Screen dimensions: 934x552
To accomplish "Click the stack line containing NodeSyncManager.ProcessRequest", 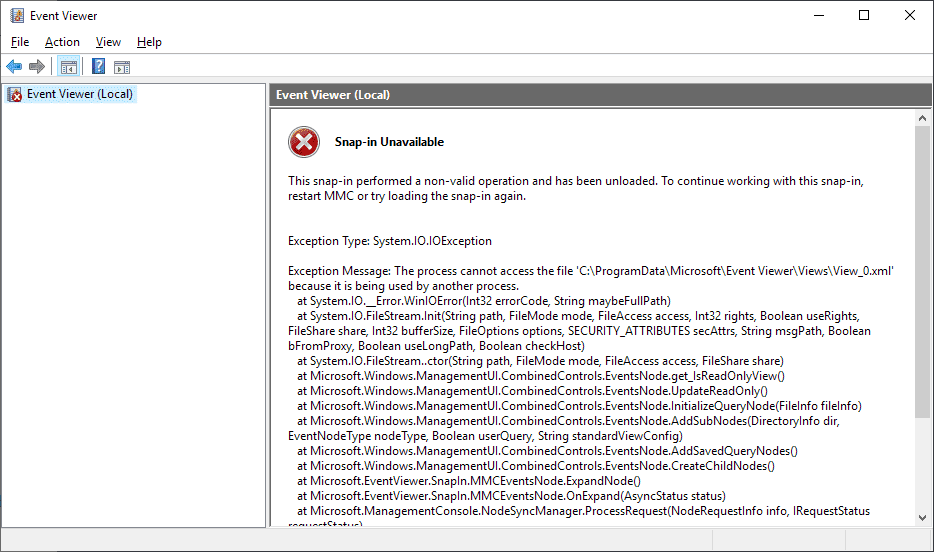I will tap(584, 511).
